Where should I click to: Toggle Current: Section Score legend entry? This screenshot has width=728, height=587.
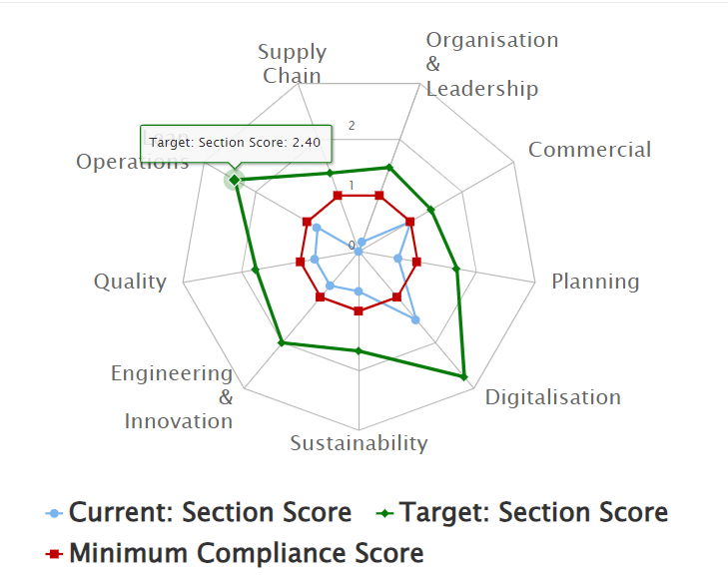(x=199, y=513)
